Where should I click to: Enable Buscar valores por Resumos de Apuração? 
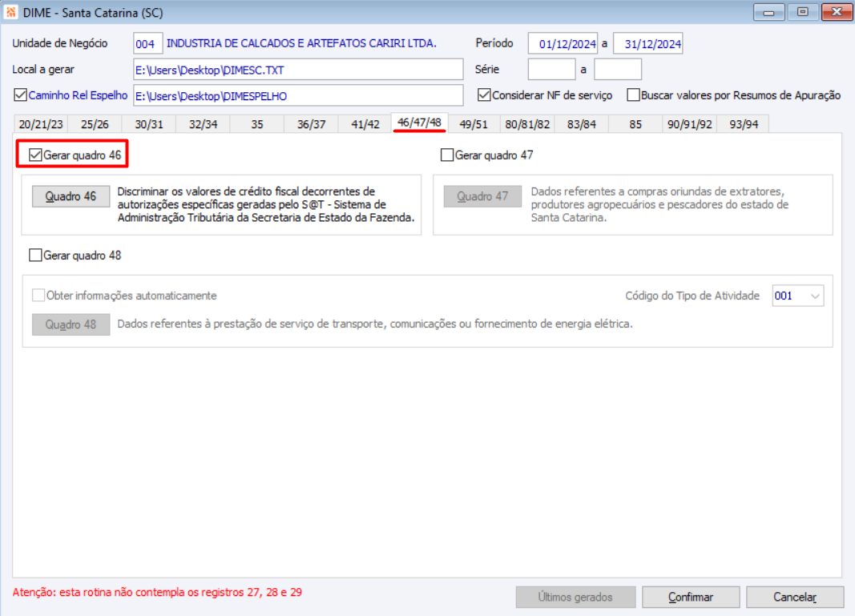633,95
